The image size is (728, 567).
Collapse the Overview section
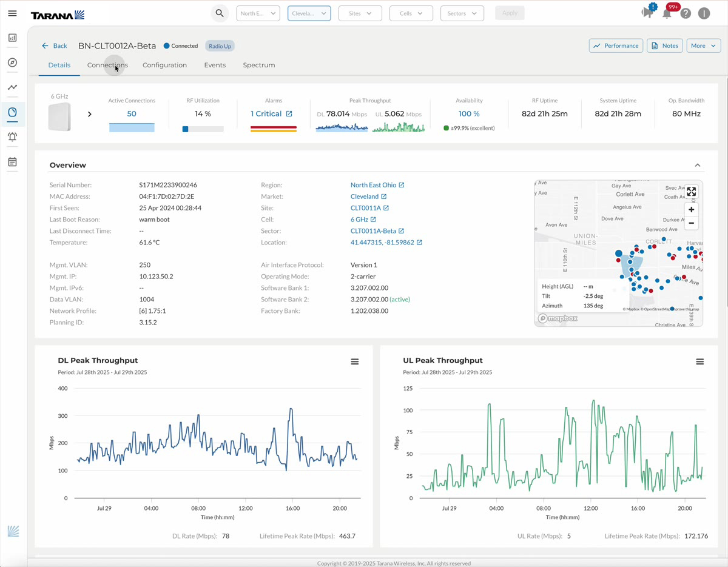(698, 165)
